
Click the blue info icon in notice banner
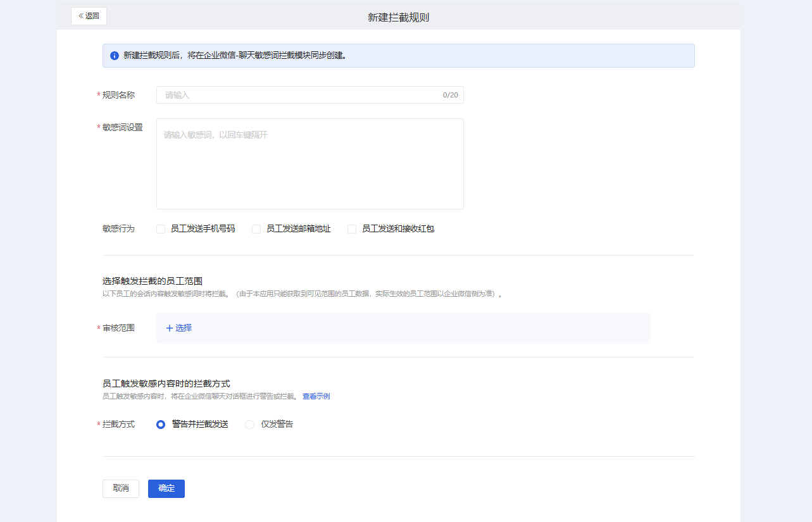tap(115, 56)
